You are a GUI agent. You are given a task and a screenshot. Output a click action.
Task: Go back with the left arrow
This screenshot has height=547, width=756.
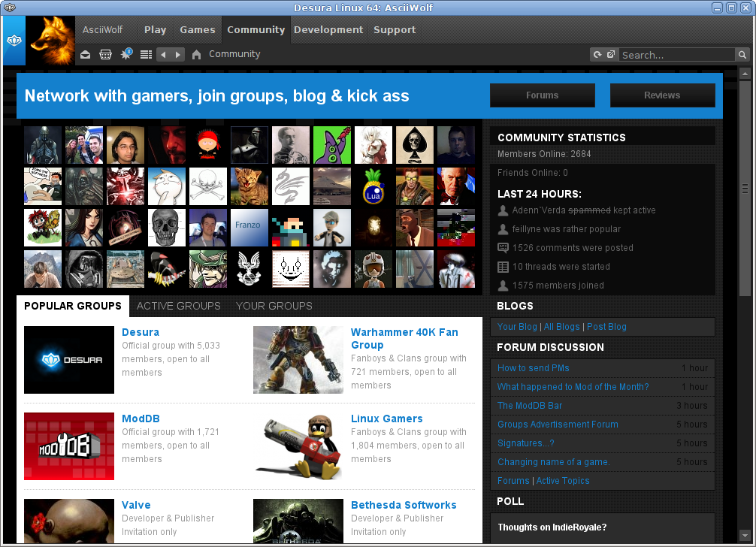(163, 54)
